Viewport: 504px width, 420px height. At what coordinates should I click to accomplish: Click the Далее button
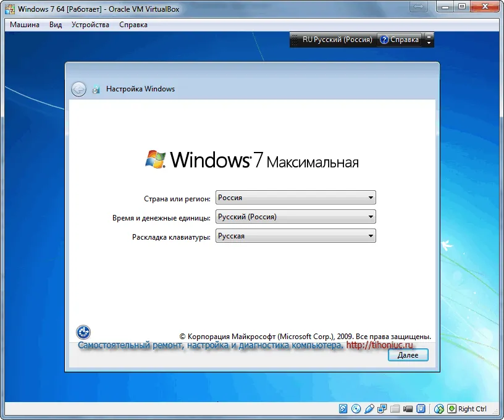408,355
